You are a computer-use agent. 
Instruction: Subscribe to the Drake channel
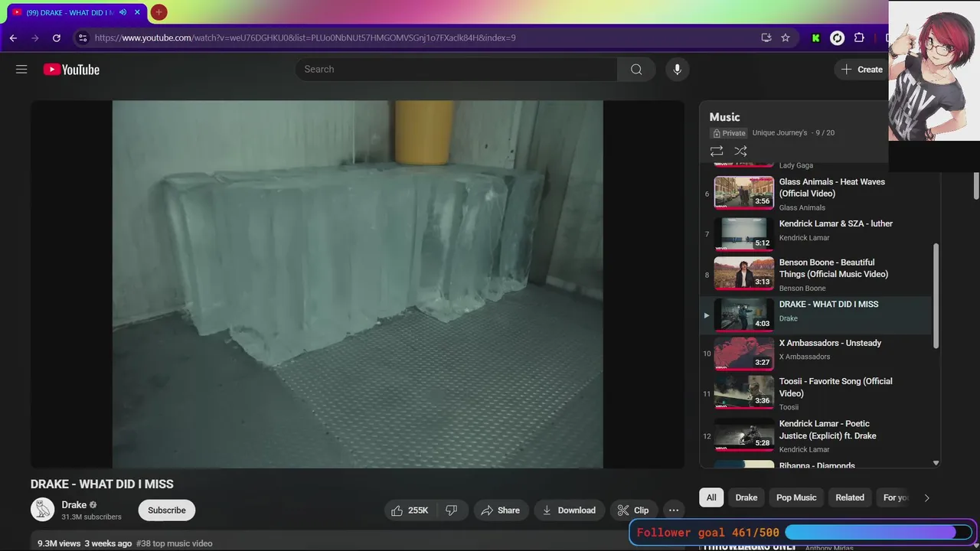(167, 510)
